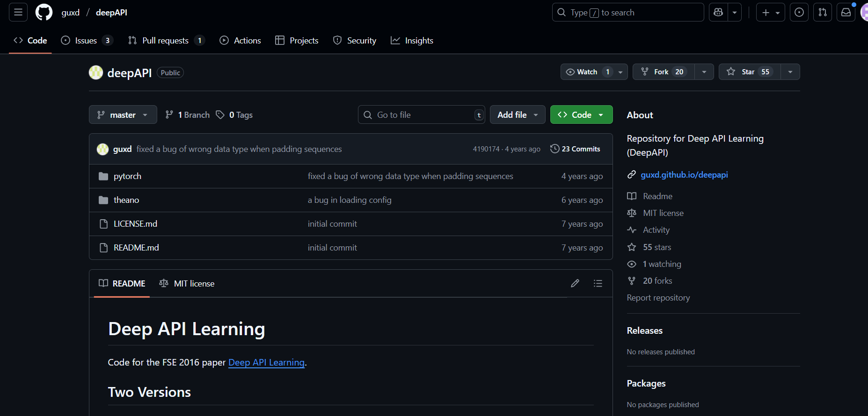The image size is (868, 416).
Task: View the 1 Branch link
Action: click(188, 115)
